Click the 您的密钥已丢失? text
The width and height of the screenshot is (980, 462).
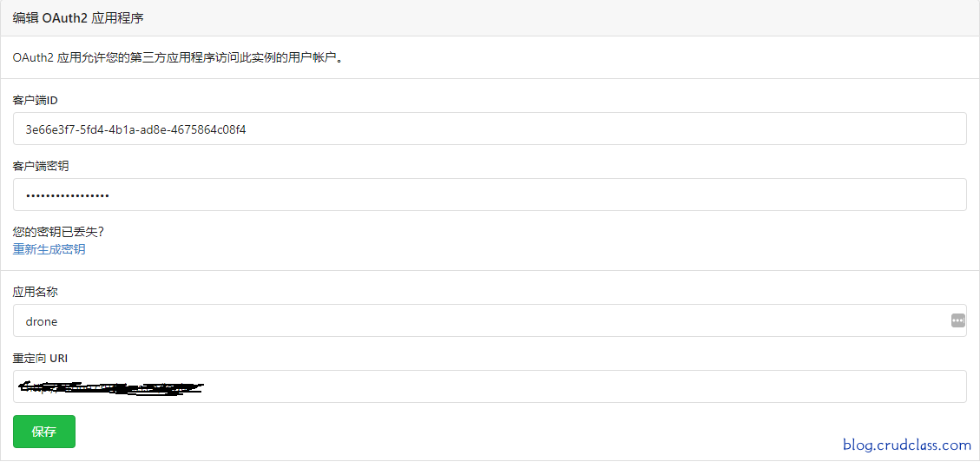pyautogui.click(x=58, y=232)
